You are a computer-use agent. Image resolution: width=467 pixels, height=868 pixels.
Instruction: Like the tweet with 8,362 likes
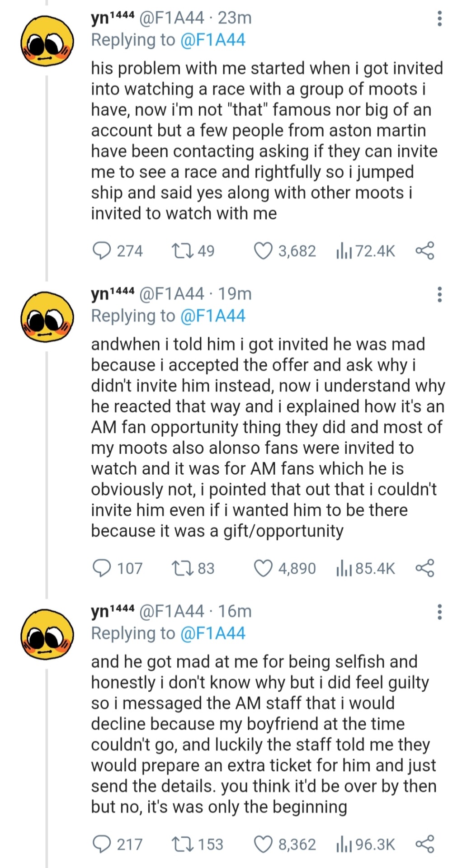pyautogui.click(x=263, y=844)
